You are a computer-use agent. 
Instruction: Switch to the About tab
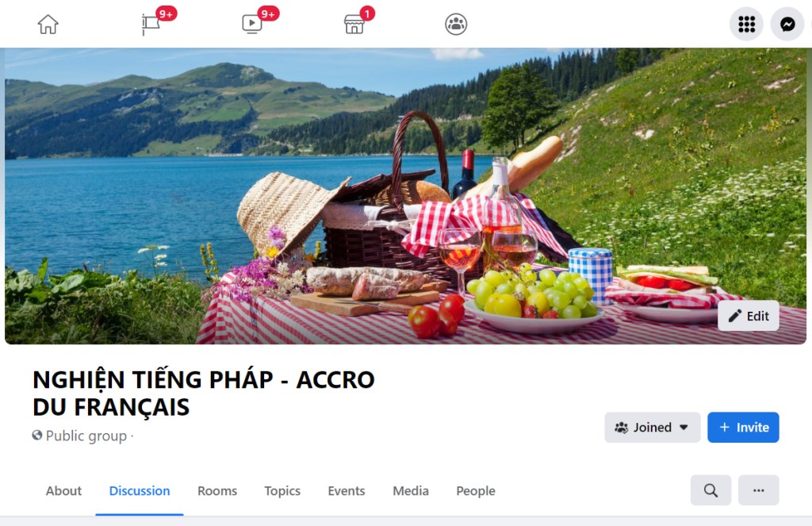pyautogui.click(x=63, y=491)
